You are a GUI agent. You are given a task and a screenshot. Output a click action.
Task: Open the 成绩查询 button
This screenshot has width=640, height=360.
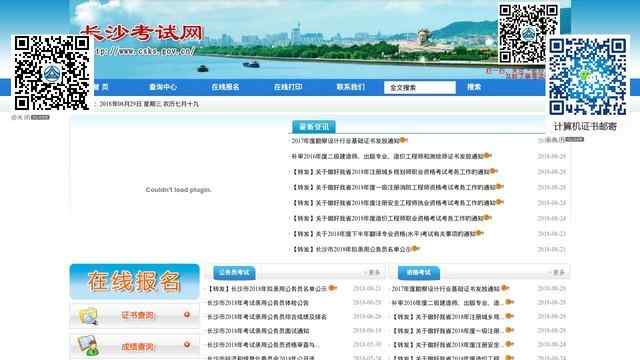coord(135,347)
